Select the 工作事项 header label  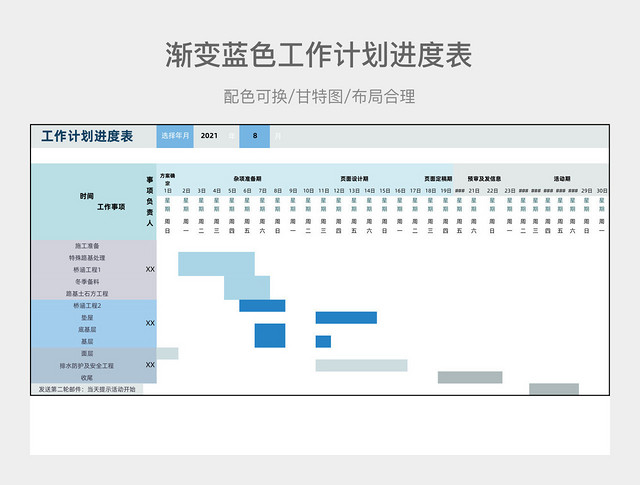(111, 207)
